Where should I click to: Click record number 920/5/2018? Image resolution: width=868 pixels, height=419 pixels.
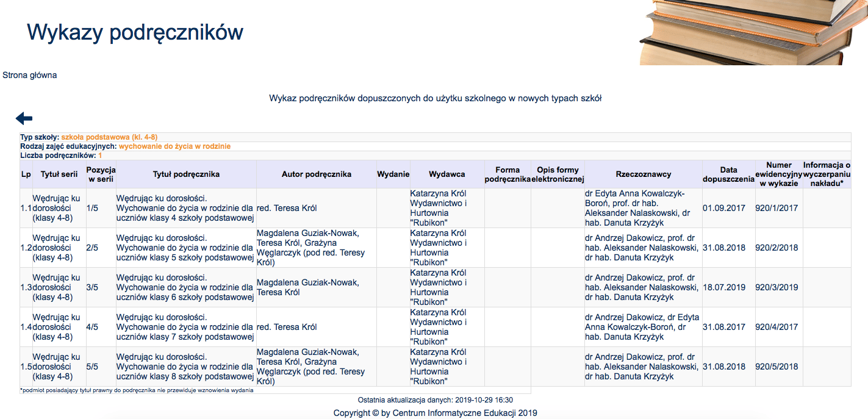pyautogui.click(x=777, y=367)
